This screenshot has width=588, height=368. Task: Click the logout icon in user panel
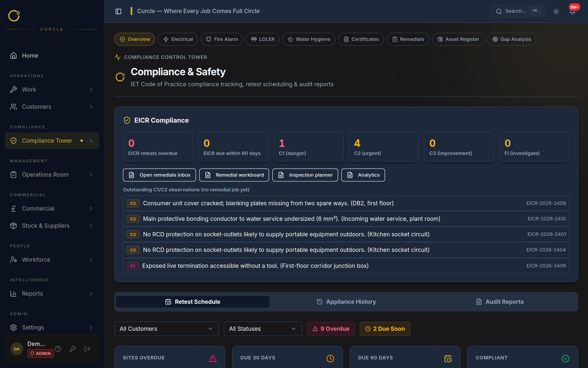87,349
